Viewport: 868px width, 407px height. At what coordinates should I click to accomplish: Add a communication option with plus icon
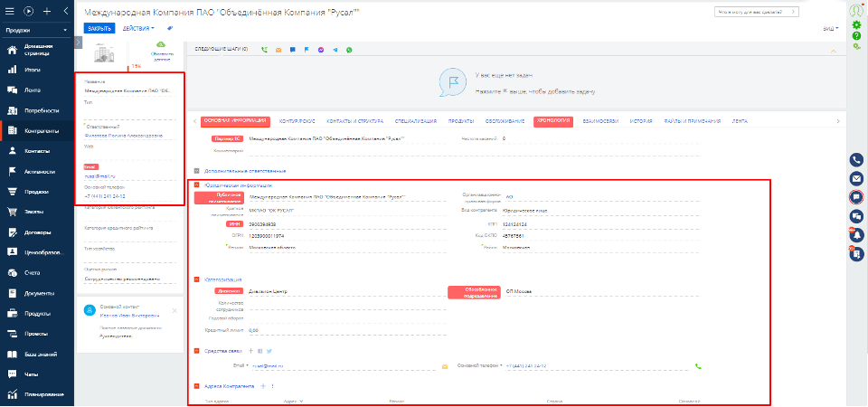[x=250, y=351]
